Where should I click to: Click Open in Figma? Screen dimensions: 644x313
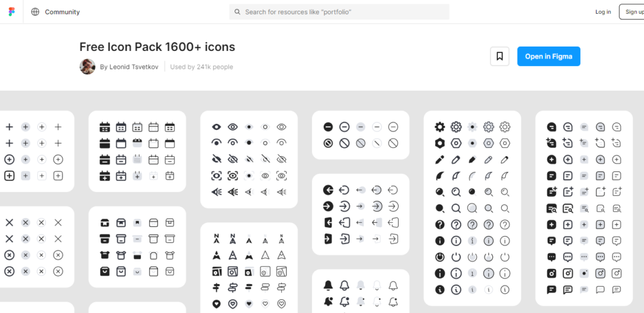click(x=548, y=56)
